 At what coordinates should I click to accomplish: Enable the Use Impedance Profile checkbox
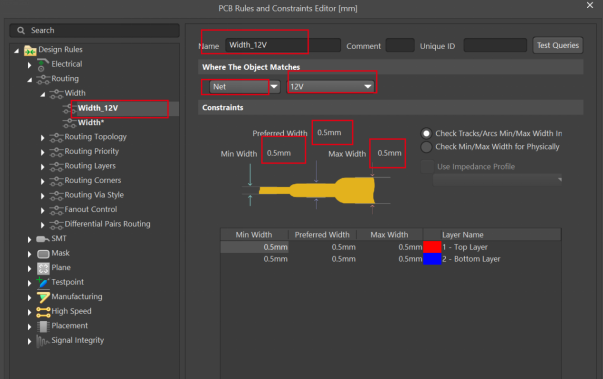(x=427, y=166)
